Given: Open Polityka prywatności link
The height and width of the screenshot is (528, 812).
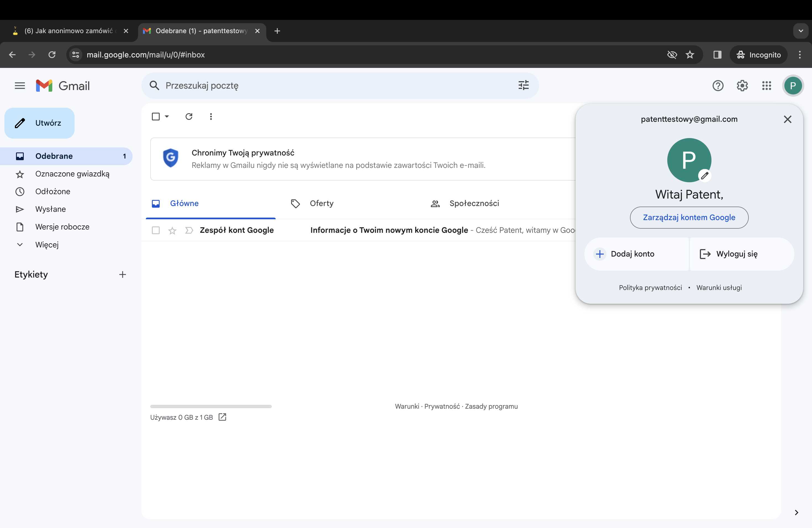Looking at the screenshot, I should pos(650,287).
